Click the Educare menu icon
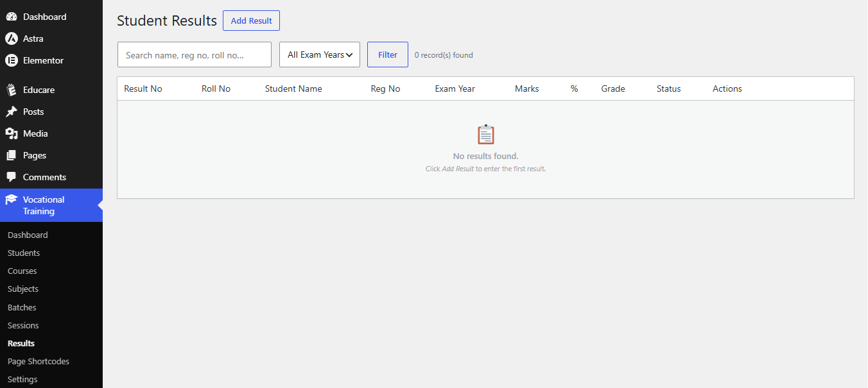 coord(11,90)
